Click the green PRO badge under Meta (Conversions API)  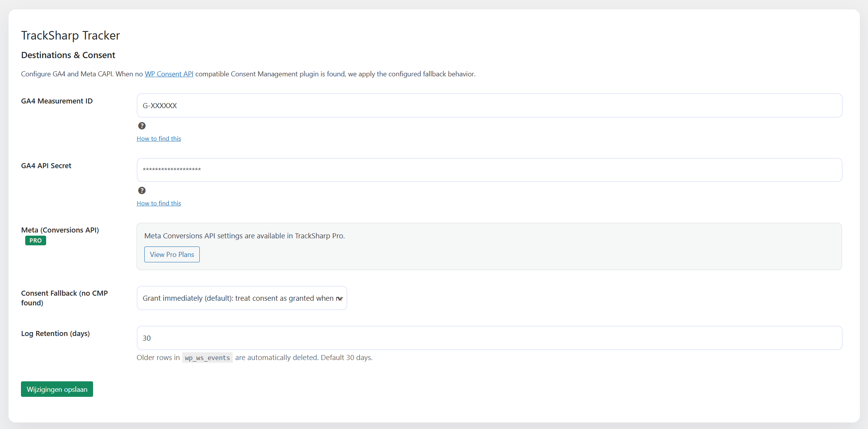(x=35, y=240)
